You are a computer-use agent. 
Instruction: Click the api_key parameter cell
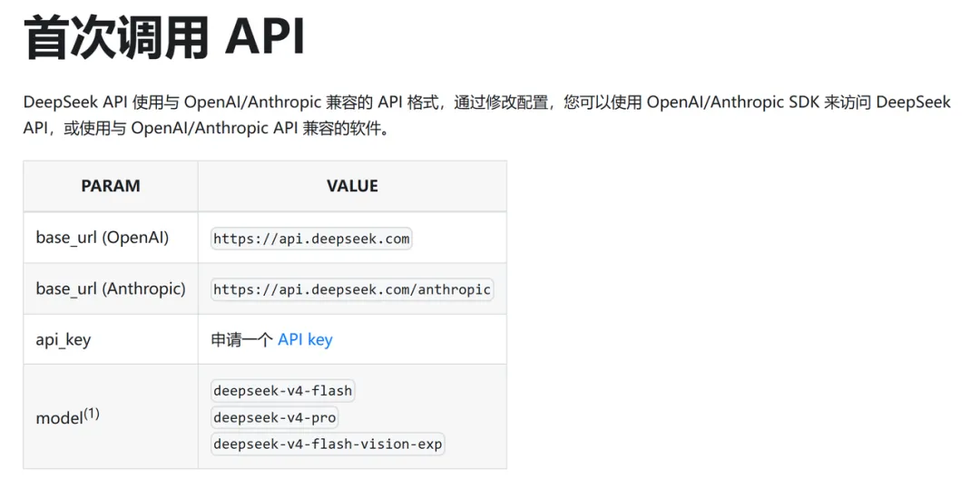tap(111, 339)
